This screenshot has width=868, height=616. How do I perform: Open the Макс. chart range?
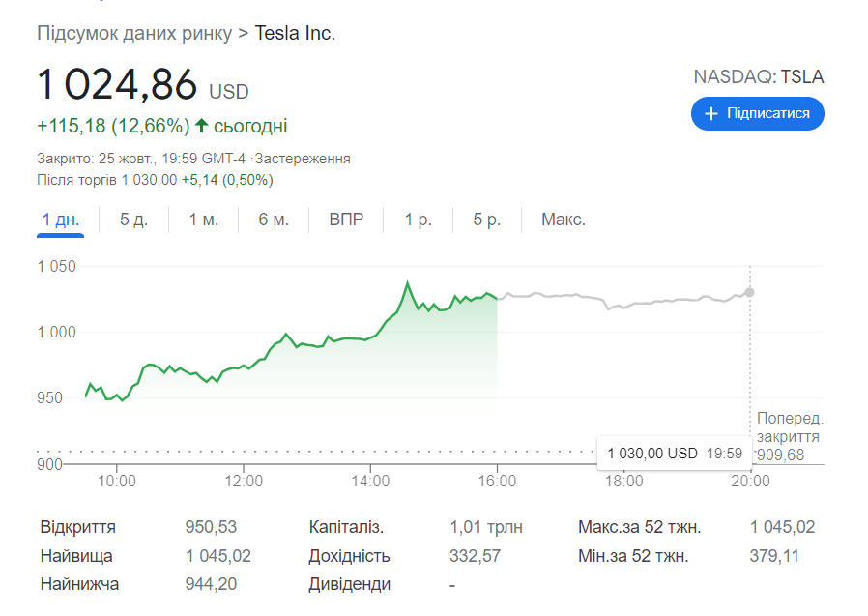563,220
